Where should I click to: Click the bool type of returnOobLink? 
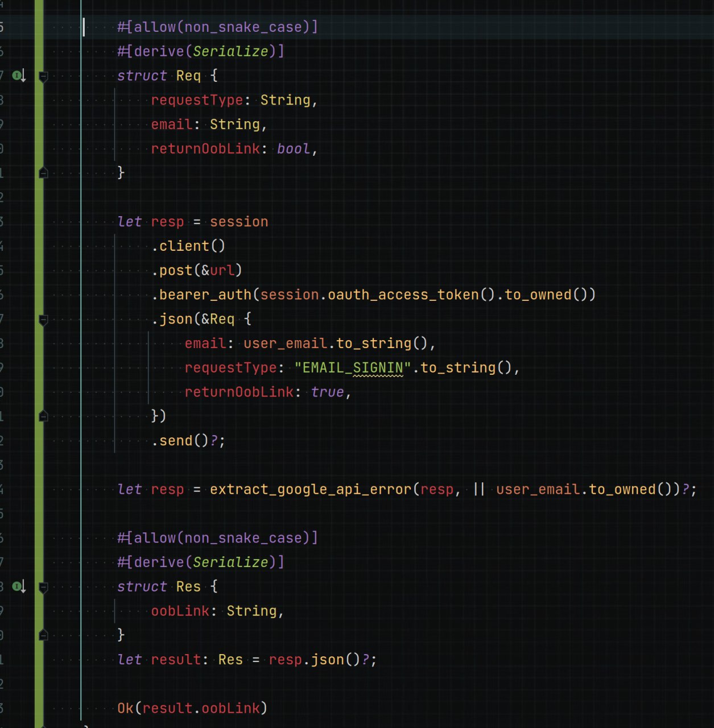[294, 149]
